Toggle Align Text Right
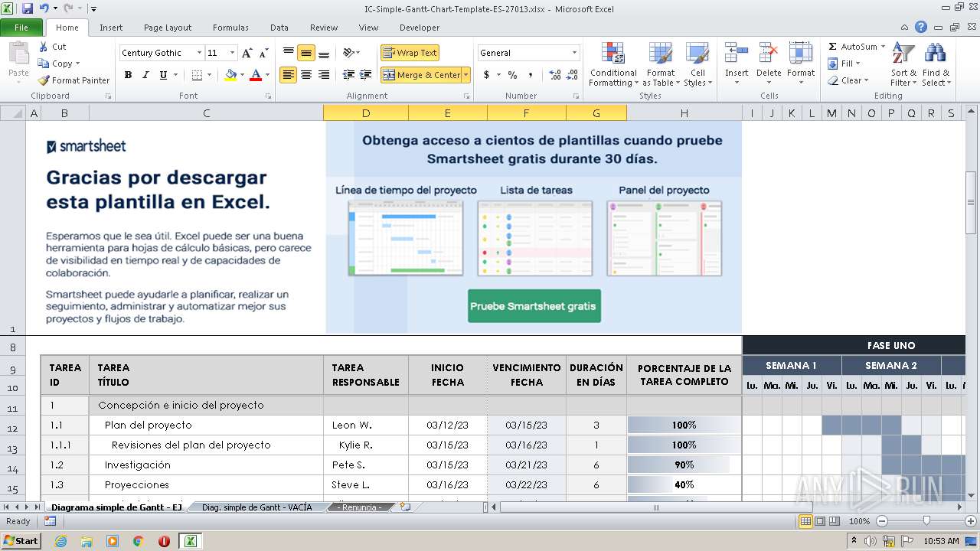 [323, 75]
